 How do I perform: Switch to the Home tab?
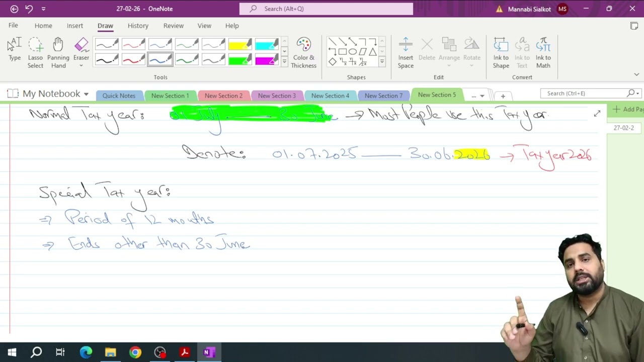click(x=43, y=26)
